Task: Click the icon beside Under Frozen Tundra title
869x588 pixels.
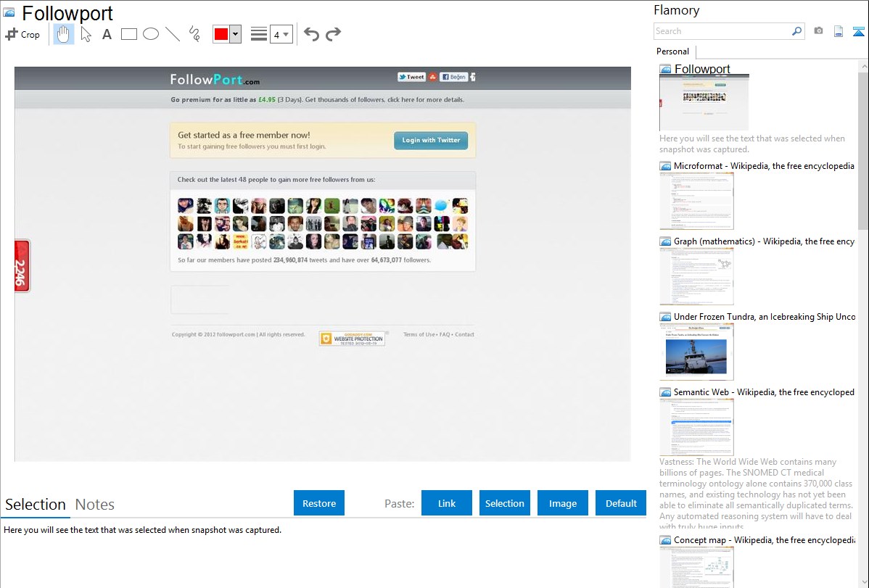Action: [x=665, y=316]
